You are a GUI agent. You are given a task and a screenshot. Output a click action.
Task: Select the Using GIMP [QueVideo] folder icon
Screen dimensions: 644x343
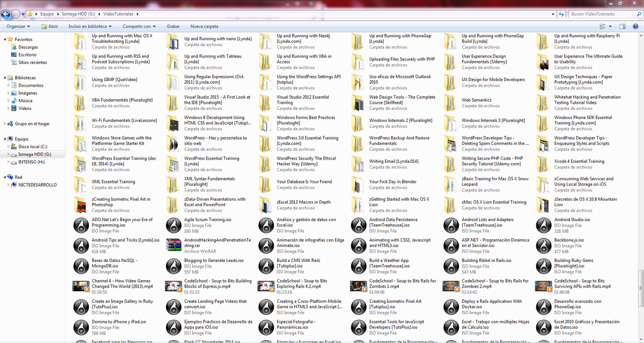point(80,82)
